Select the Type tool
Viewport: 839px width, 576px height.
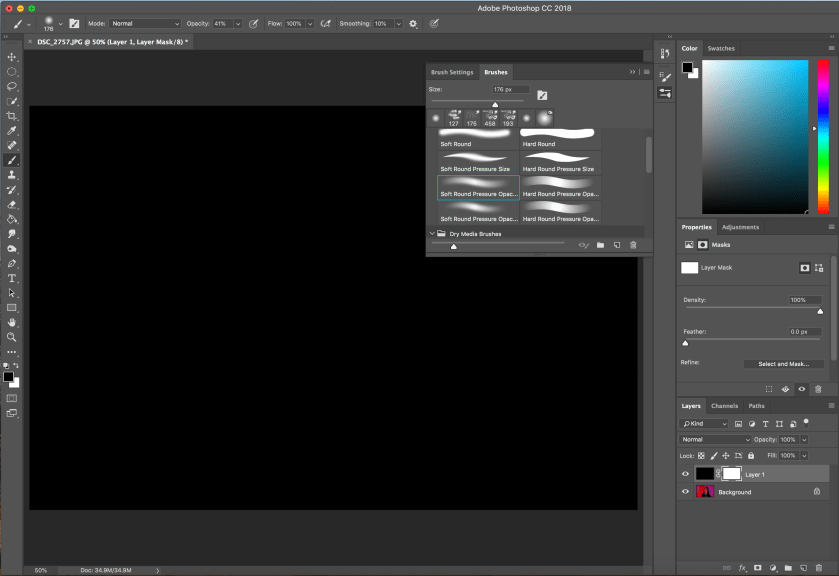(12, 278)
